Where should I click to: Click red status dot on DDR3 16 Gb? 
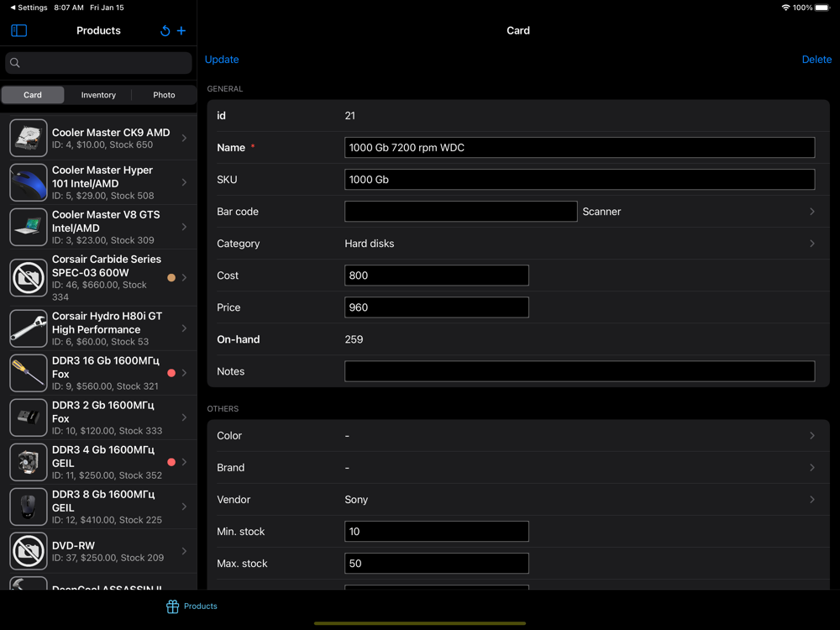171,373
